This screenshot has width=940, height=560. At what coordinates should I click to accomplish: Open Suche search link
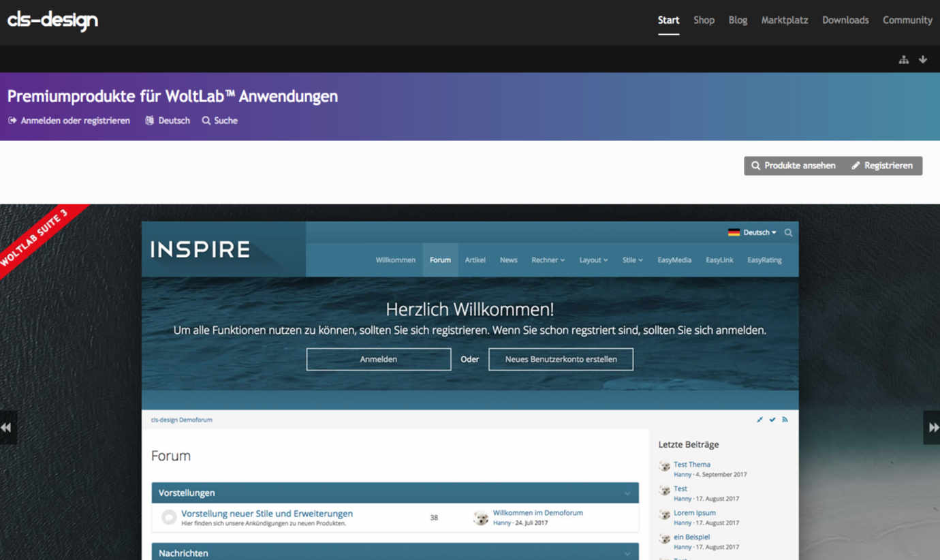(219, 121)
